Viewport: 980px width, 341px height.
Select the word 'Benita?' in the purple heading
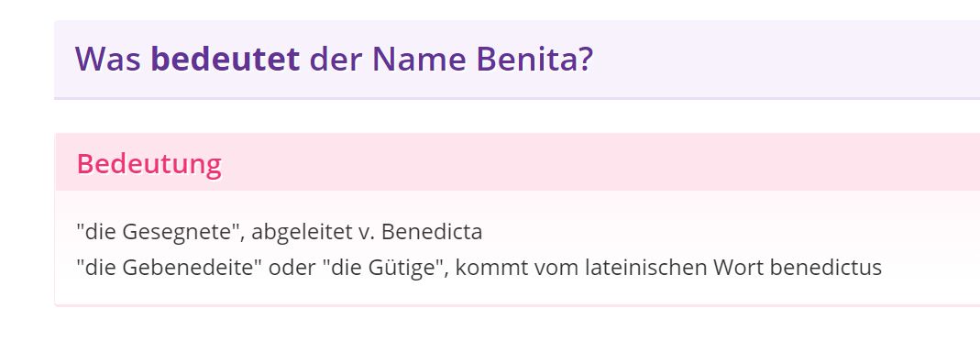point(534,59)
